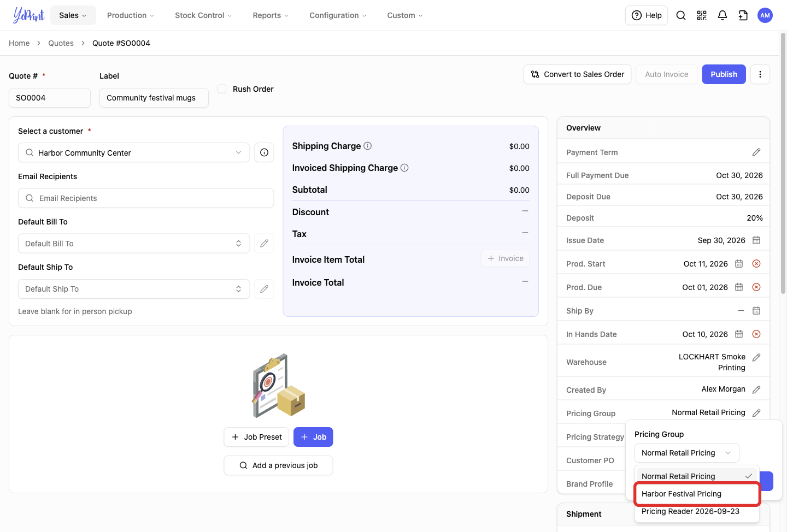Choose Pricing Reader 2026-09-23 option
Screen dimensions: 787x532
(x=697, y=511)
